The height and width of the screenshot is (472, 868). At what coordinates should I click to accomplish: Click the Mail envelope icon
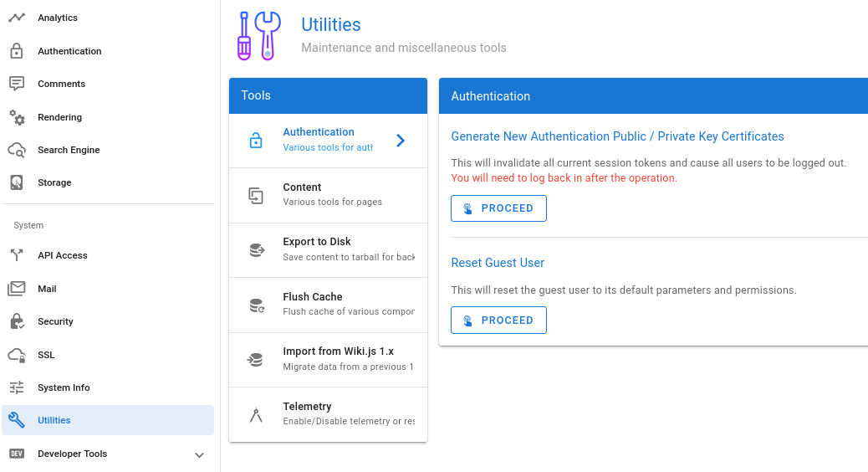coord(17,289)
